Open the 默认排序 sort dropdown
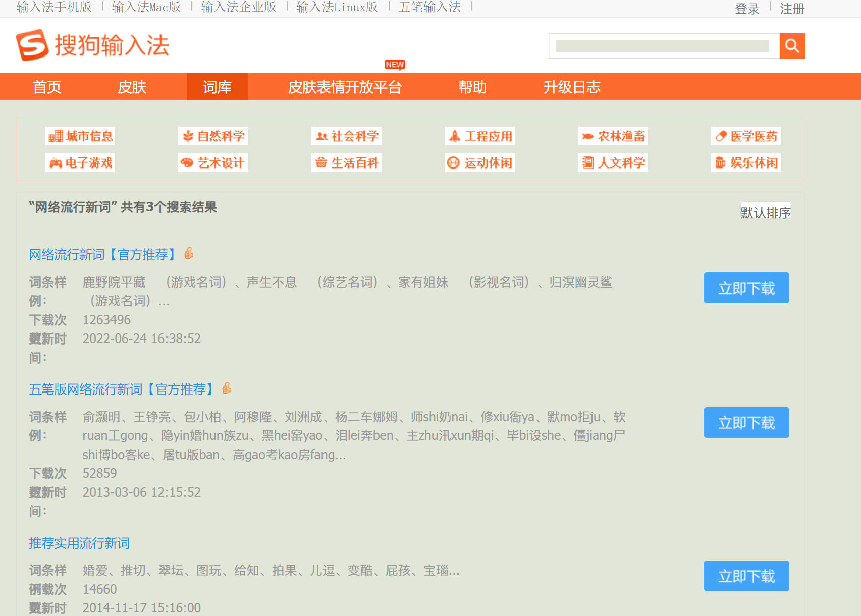This screenshot has width=861, height=616. (765, 212)
